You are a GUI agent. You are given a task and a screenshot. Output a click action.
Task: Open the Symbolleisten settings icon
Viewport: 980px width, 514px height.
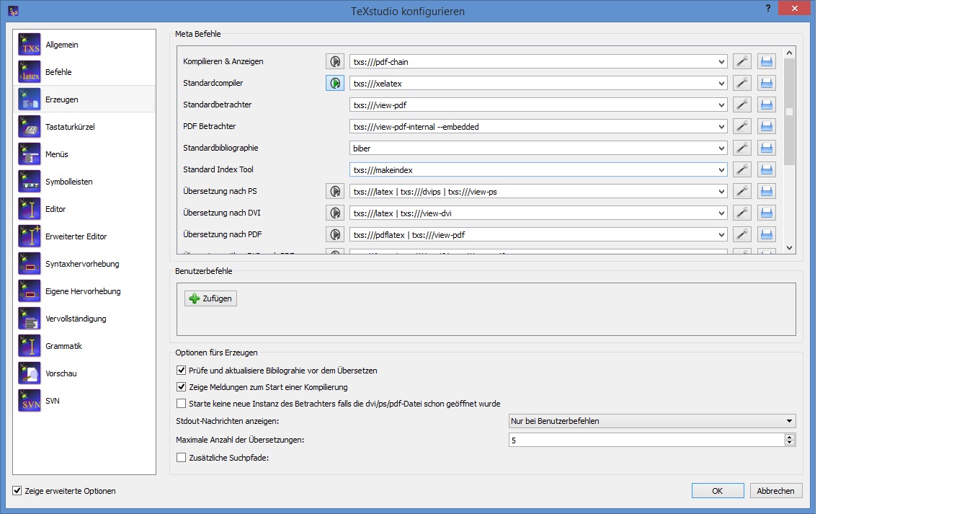pyautogui.click(x=30, y=182)
